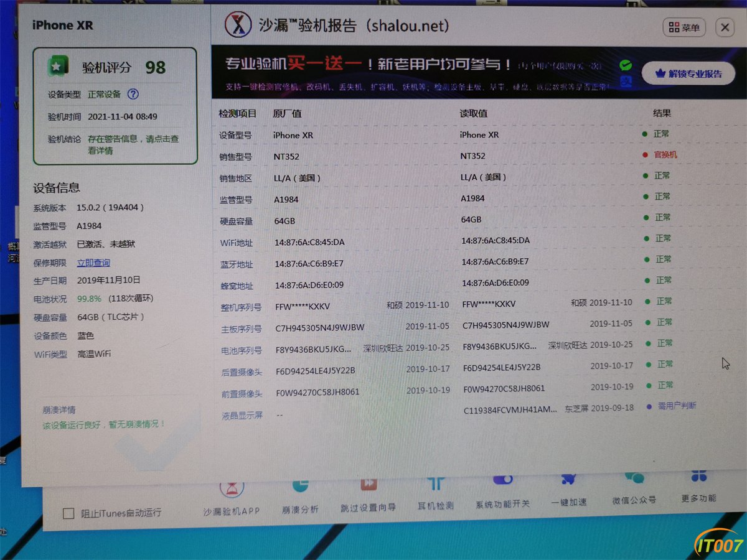Select the 跳过设置向导 tool
Image resolution: width=747 pixels, height=560 pixels.
click(x=369, y=495)
